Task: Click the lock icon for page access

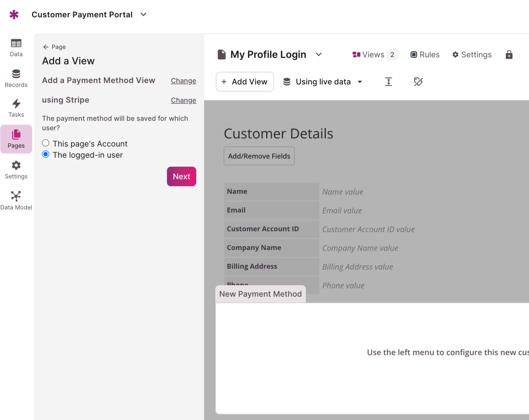Action: [509, 55]
